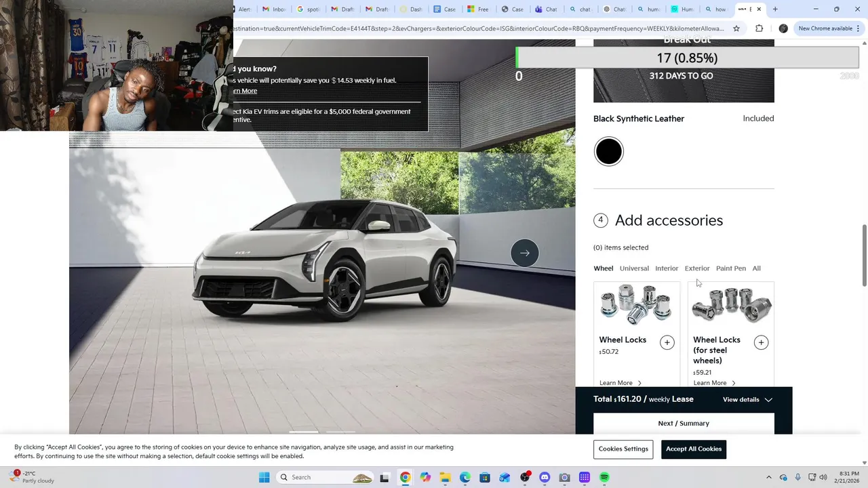Open the Windows Start menu

pos(264,477)
